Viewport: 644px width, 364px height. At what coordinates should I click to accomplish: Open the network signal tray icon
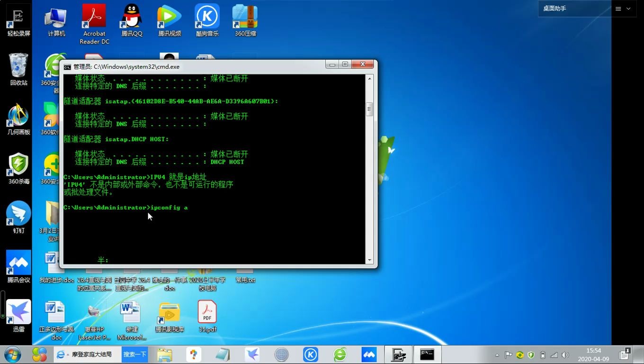click(554, 355)
